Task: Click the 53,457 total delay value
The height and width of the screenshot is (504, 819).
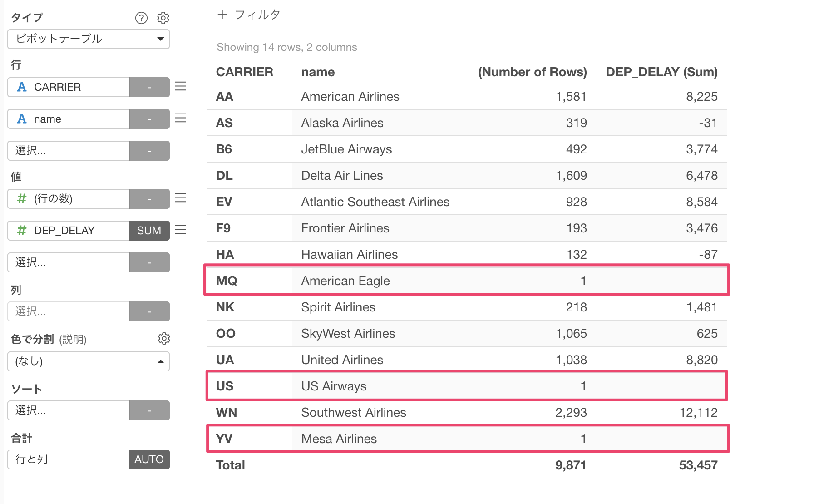Action: coord(698,465)
